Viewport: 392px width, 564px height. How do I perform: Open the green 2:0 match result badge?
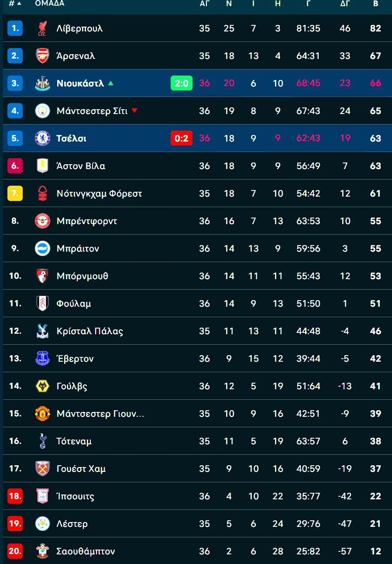181,83
